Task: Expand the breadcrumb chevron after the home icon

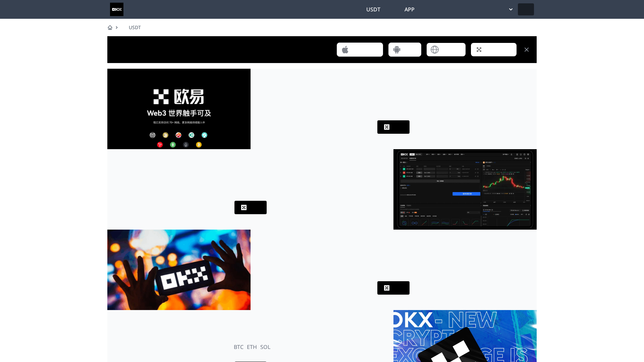Action: 117,27
